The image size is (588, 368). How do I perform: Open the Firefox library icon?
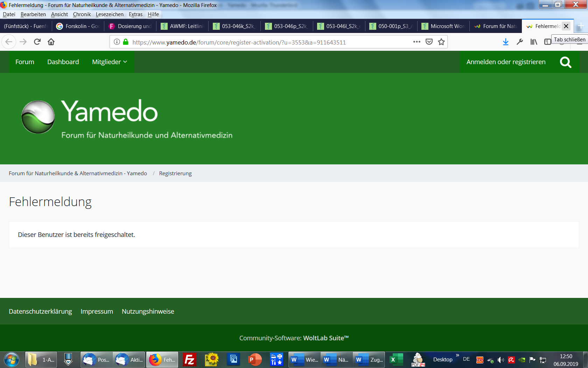(534, 42)
